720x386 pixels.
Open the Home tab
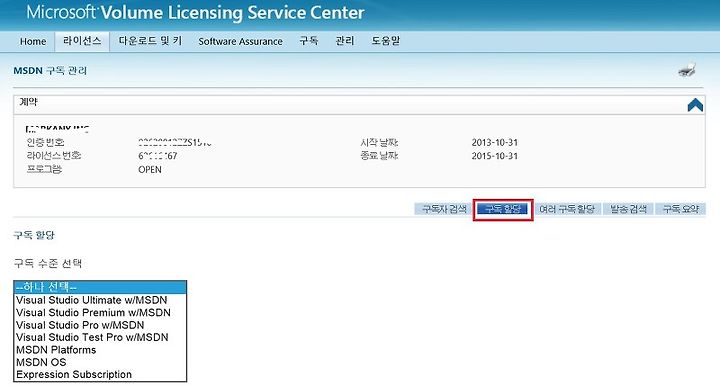coord(33,41)
